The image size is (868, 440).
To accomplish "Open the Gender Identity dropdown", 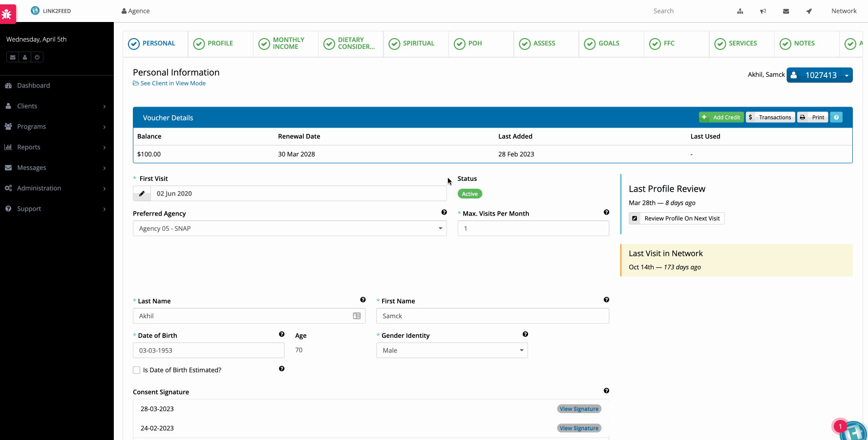I will coord(452,351).
